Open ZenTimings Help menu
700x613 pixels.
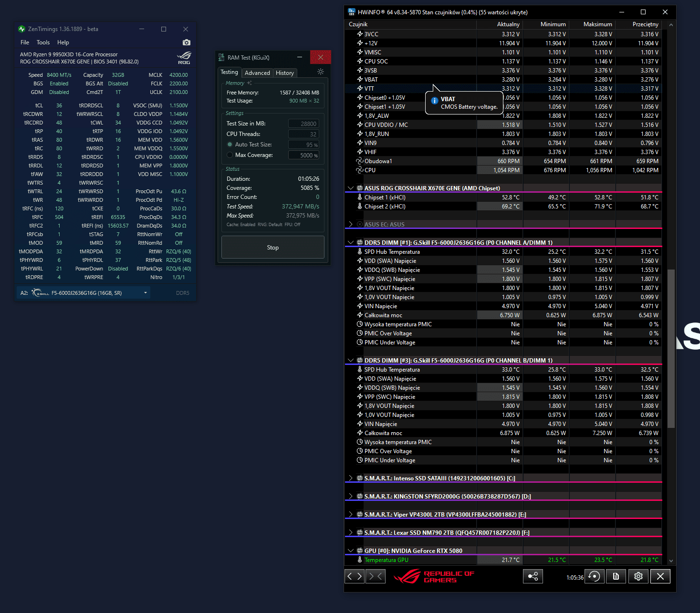[x=63, y=42]
